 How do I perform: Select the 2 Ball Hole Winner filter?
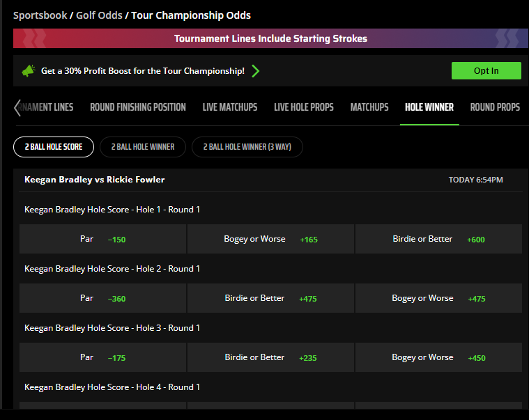143,147
